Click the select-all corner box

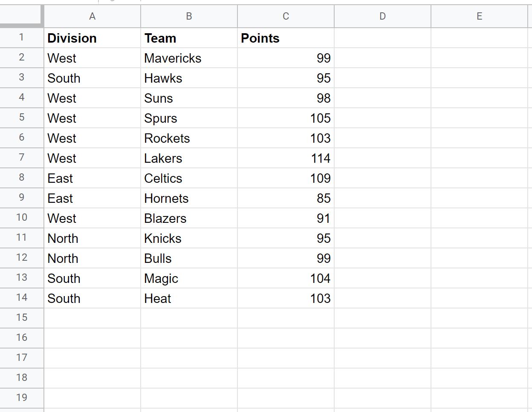tap(21, 16)
